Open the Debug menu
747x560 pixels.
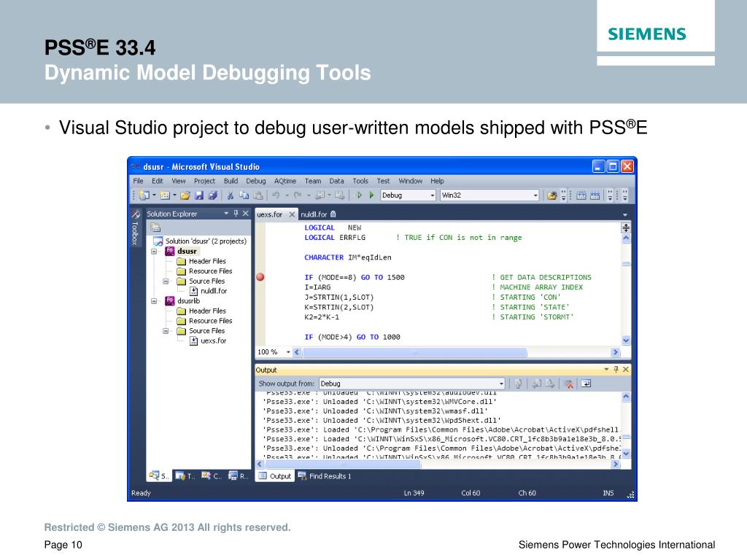pos(256,181)
